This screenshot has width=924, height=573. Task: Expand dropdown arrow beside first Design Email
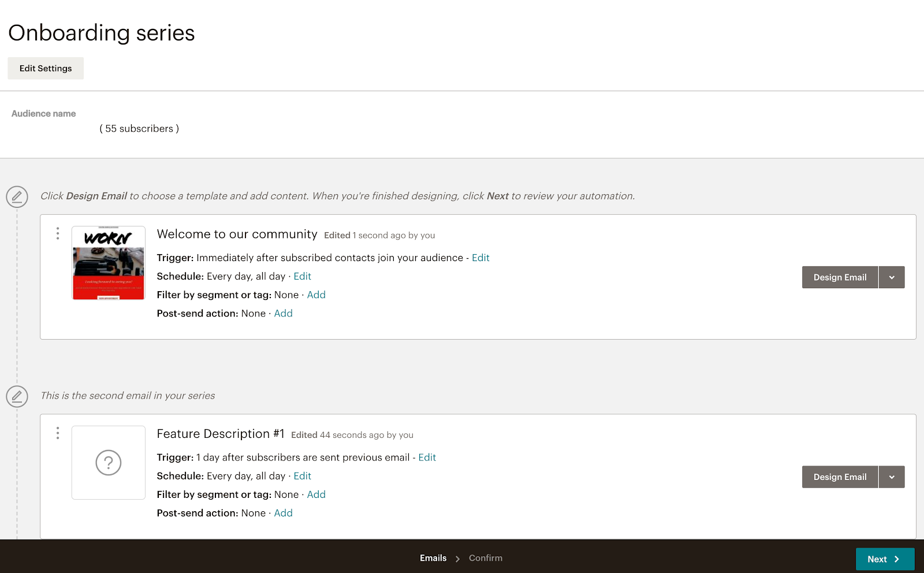[892, 277]
